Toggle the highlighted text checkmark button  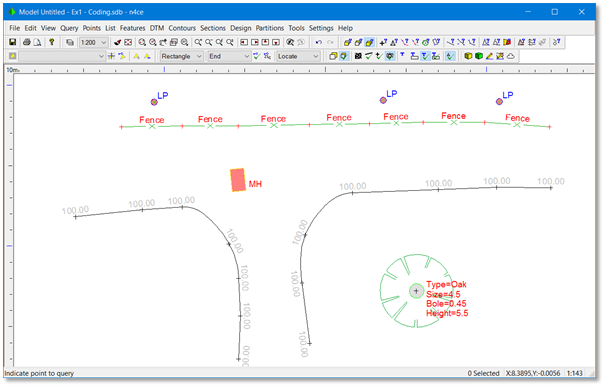tap(425, 56)
